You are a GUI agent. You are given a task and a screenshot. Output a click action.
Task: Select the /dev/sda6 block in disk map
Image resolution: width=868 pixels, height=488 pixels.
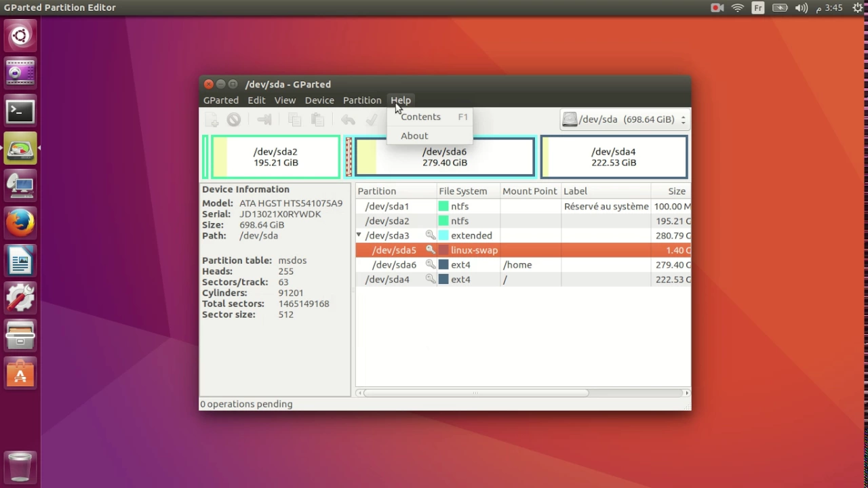pos(444,157)
